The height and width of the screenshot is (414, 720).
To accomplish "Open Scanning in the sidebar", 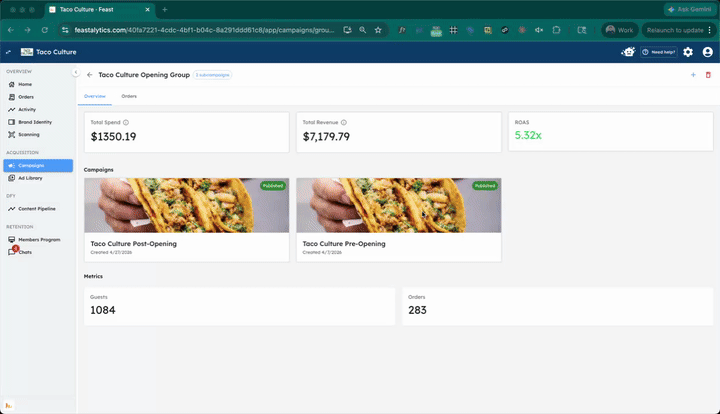I will [38, 134].
